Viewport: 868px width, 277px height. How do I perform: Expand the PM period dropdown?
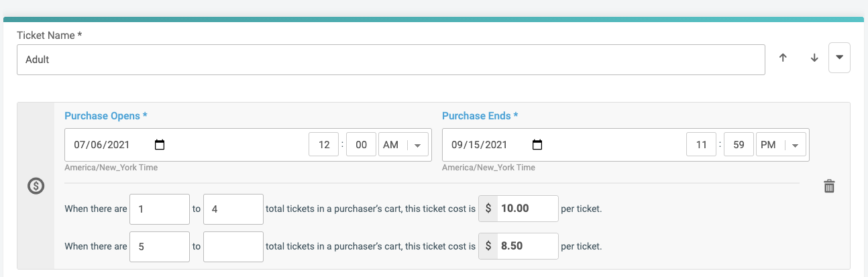(781, 145)
